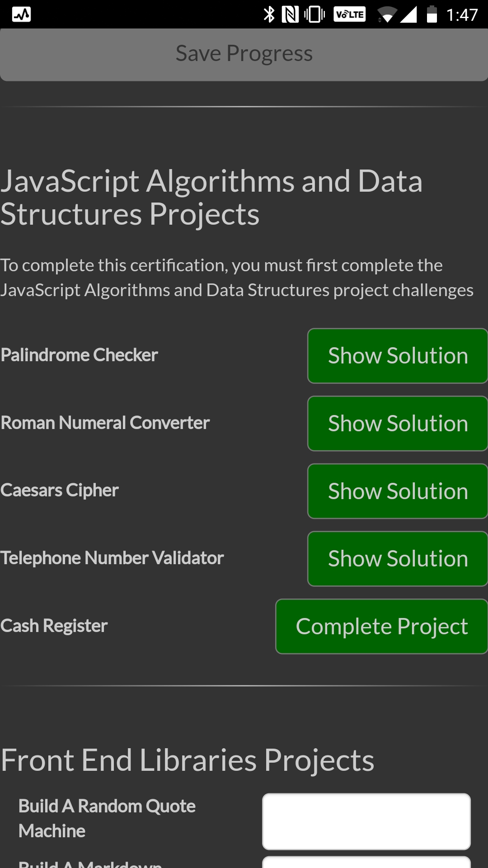This screenshot has height=868, width=488.
Task: Select the Build A Random Quote Machine link
Action: tap(106, 817)
